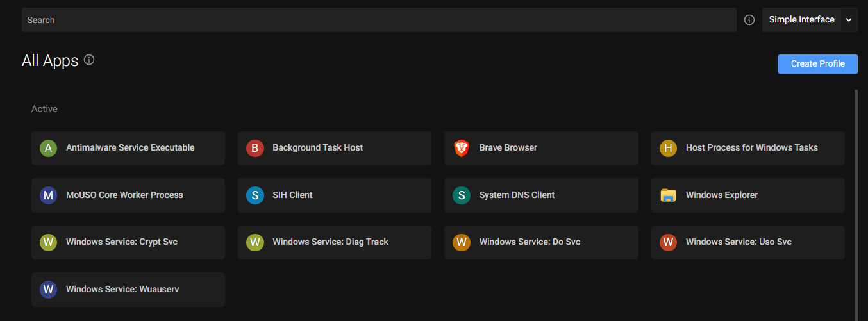The width and height of the screenshot is (868, 321).
Task: Open Windows Service: Wuauserv entry
Action: click(128, 290)
